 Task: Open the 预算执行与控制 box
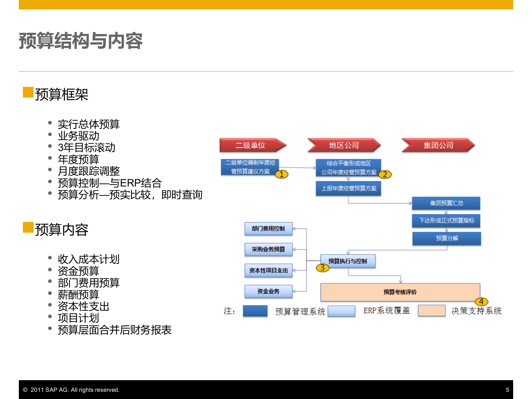(348, 261)
